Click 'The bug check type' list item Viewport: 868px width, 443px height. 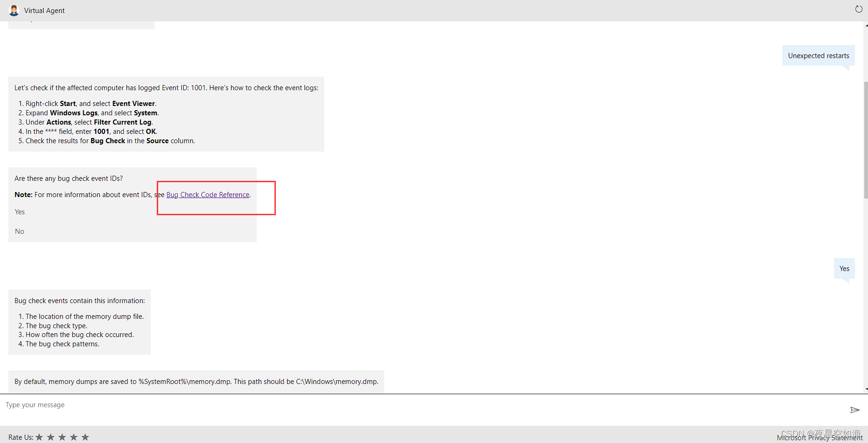tap(56, 326)
